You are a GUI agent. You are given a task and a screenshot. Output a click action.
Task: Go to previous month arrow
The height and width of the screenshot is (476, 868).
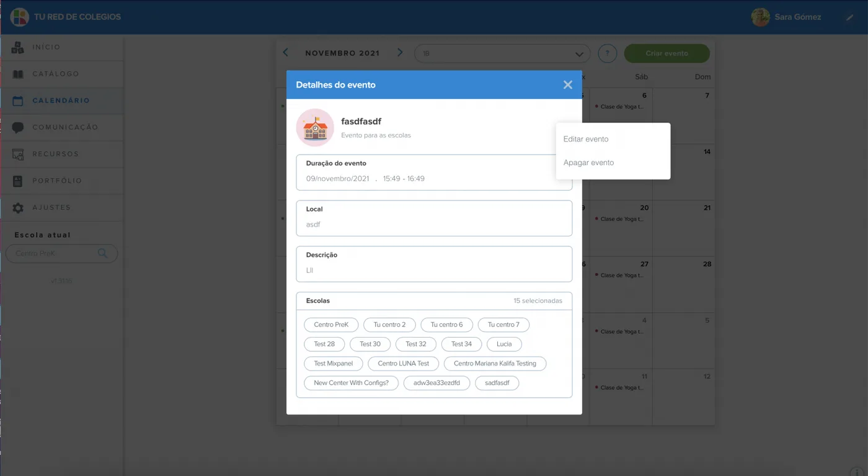click(x=285, y=53)
